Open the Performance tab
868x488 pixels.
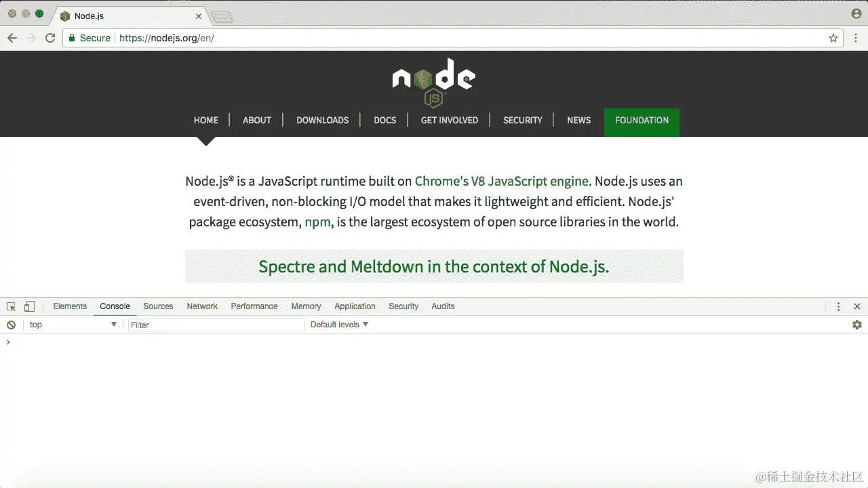pos(254,306)
